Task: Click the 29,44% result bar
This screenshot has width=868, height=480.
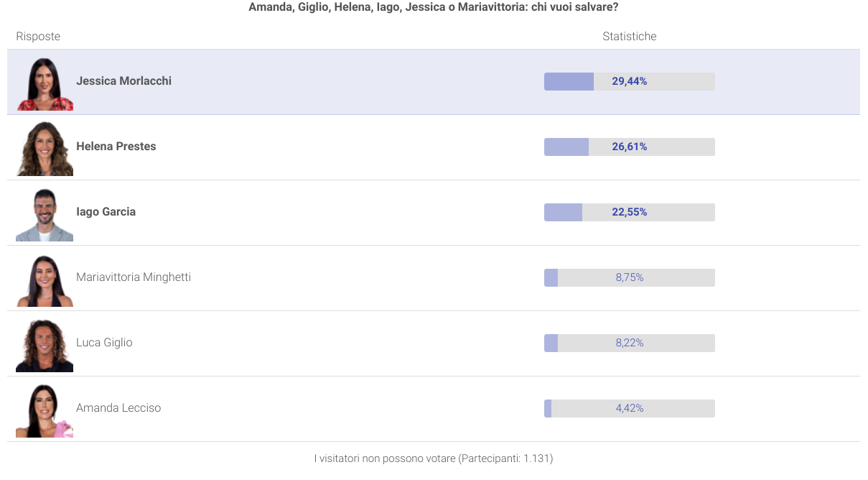Action: tap(629, 82)
